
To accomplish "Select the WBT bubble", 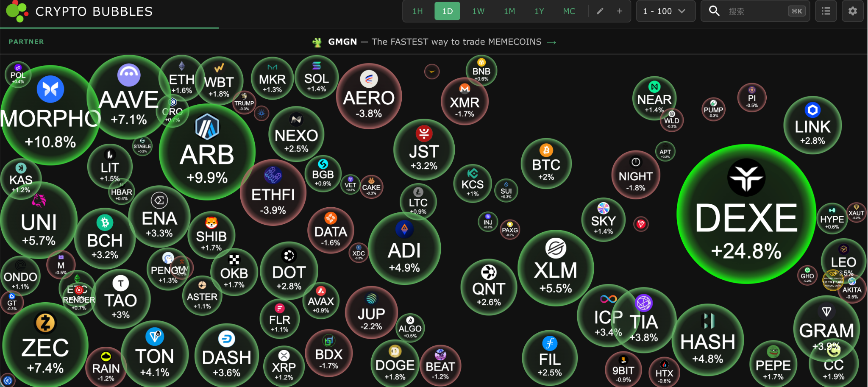I will pos(219,80).
